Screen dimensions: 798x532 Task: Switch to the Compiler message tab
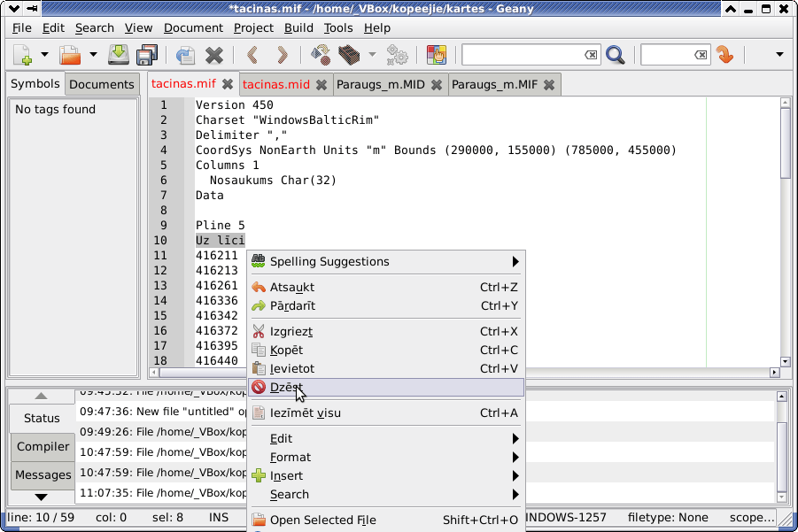pos(43,446)
